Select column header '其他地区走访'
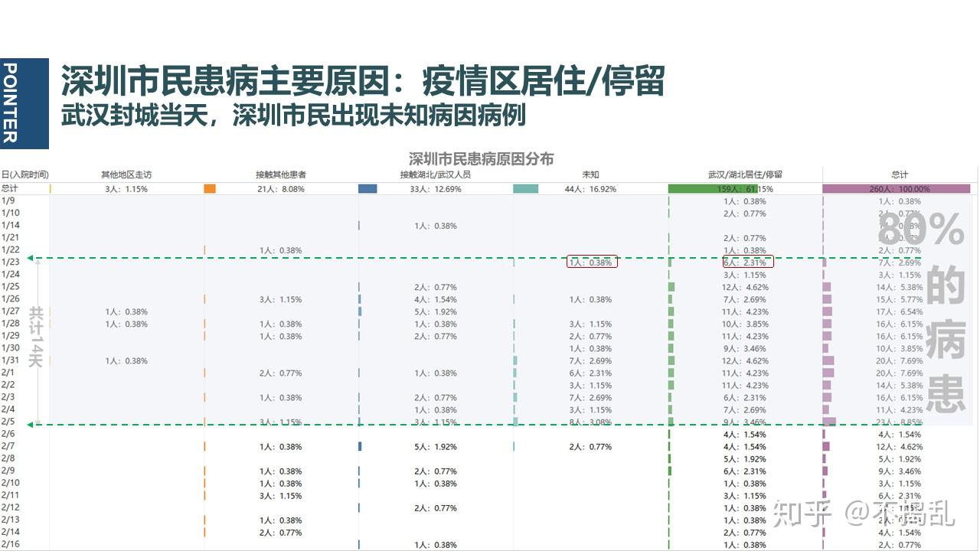The height and width of the screenshot is (551, 980). [x=126, y=175]
